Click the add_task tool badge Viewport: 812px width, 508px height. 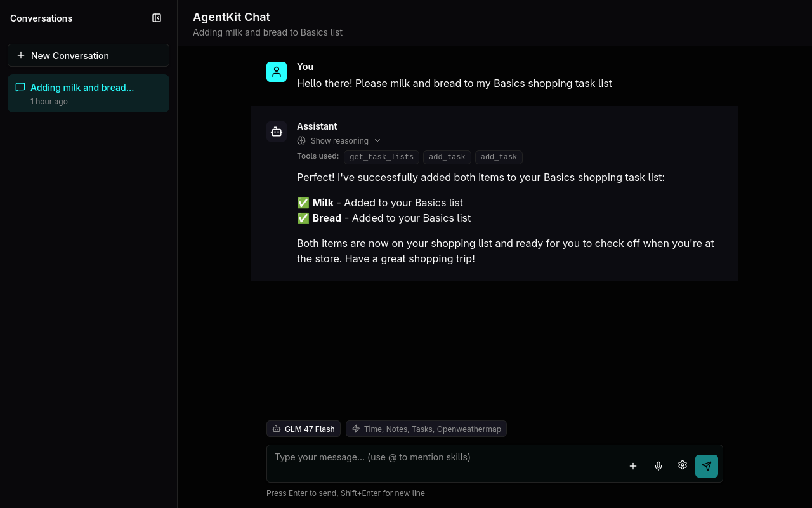click(447, 157)
